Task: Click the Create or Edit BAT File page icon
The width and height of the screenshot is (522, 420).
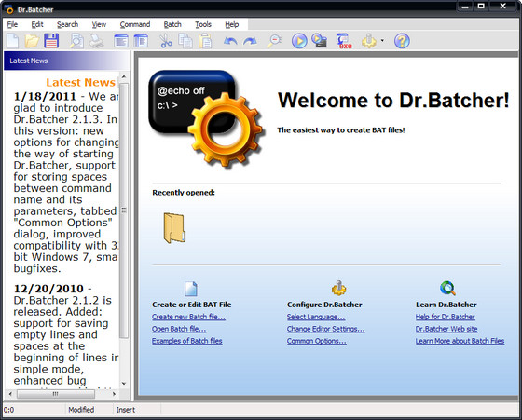Action: click(191, 289)
